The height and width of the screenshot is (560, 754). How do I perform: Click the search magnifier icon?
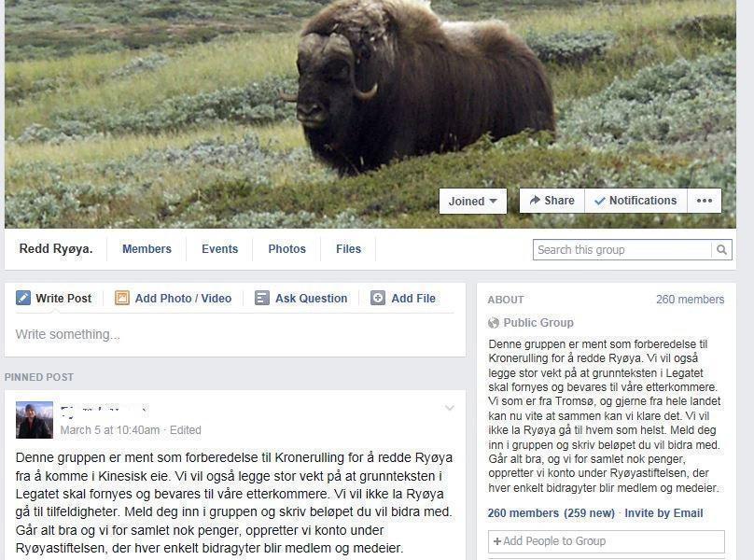(x=721, y=250)
